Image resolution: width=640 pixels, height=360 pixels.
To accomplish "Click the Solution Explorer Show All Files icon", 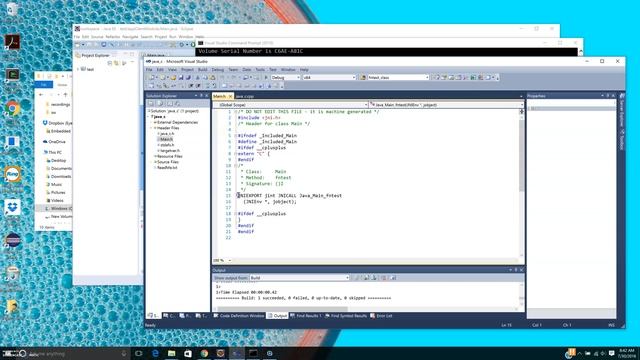I will (x=160, y=104).
